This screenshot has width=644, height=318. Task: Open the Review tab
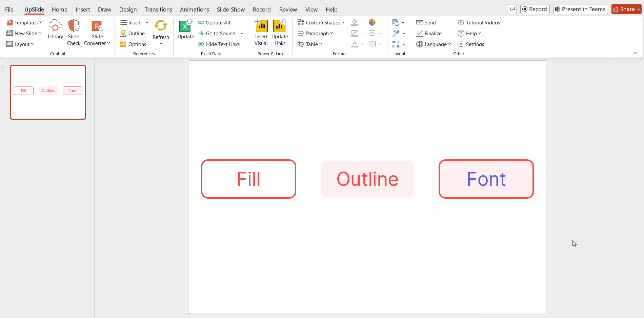pyautogui.click(x=288, y=9)
